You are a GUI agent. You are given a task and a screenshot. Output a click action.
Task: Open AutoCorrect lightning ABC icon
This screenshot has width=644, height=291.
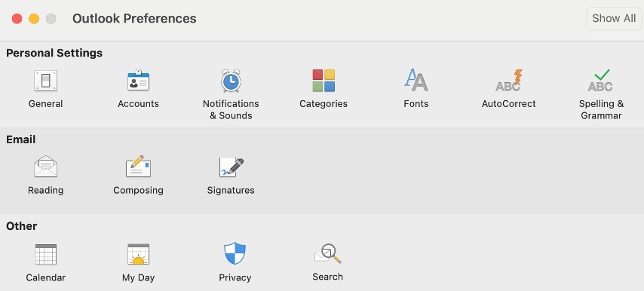click(509, 81)
